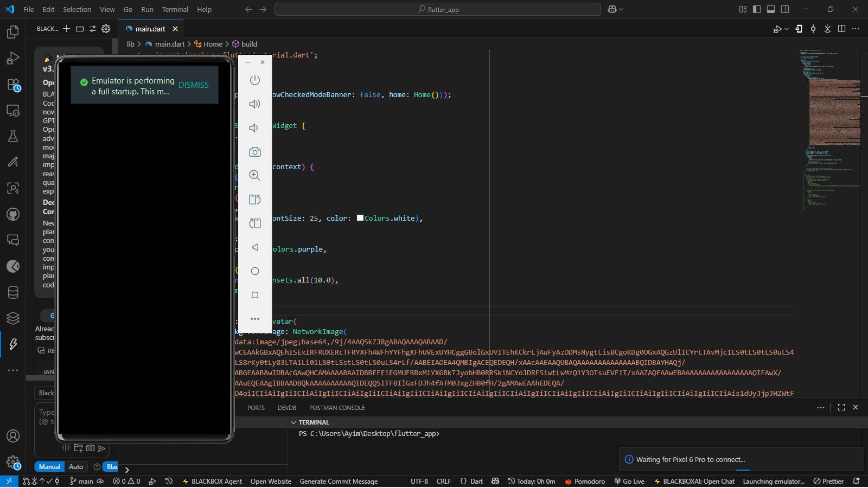The width and height of the screenshot is (868, 488).
Task: Click Open Website in status bar
Action: pyautogui.click(x=271, y=481)
